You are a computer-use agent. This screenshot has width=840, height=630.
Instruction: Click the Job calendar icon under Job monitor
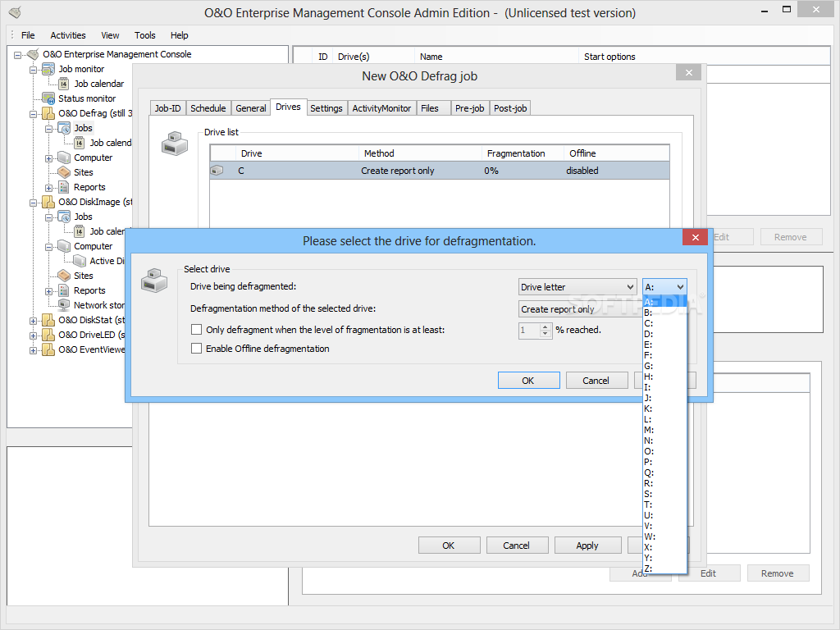(64, 84)
